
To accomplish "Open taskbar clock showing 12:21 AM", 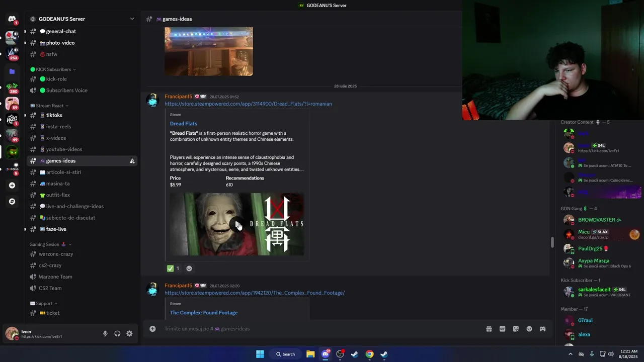I will pos(629,354).
